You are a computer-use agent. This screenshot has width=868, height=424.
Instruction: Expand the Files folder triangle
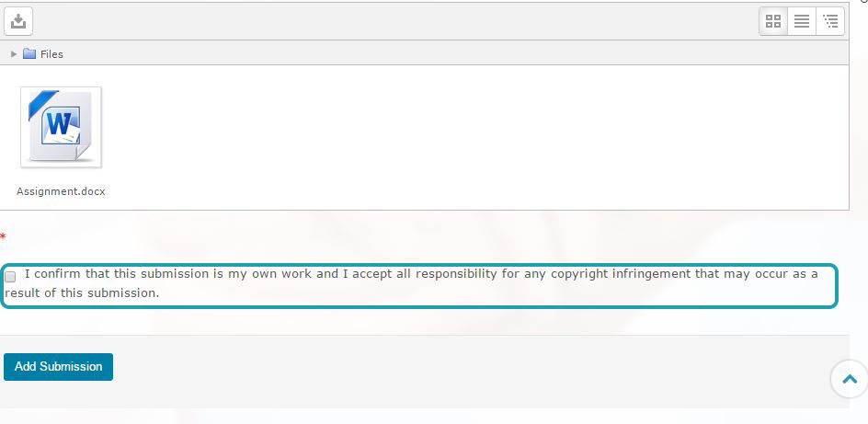[x=14, y=53]
